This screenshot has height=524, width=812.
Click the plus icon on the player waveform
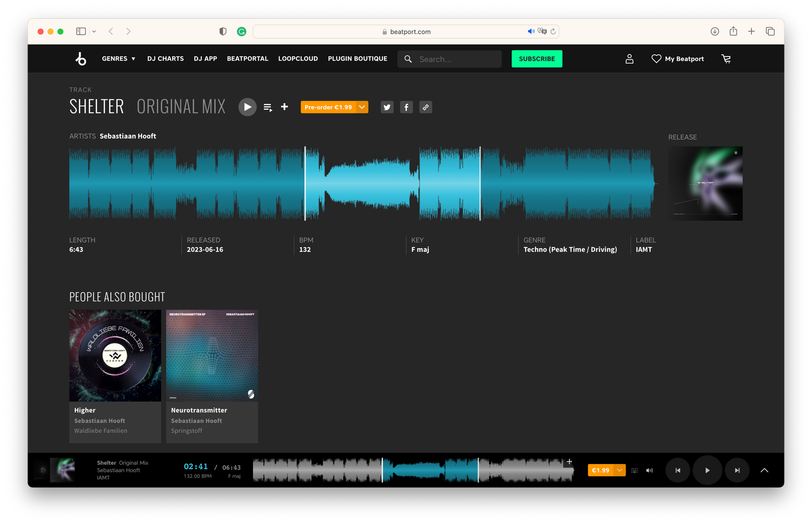569,461
